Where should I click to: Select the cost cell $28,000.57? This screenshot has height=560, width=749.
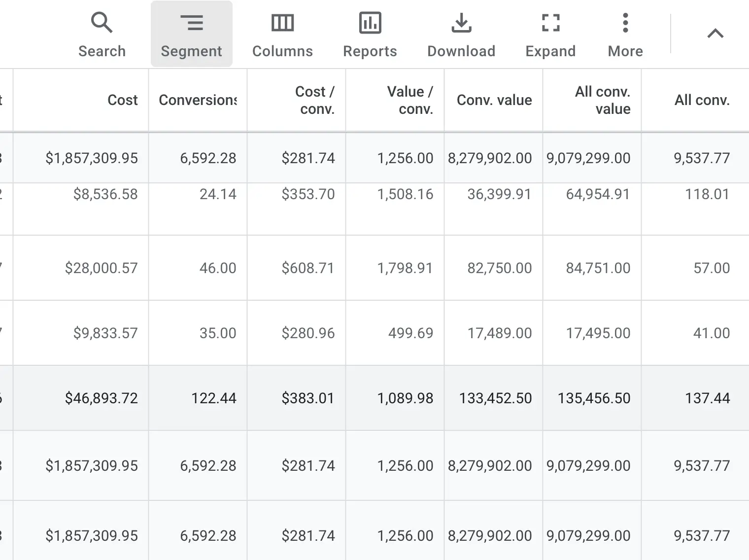(x=102, y=268)
